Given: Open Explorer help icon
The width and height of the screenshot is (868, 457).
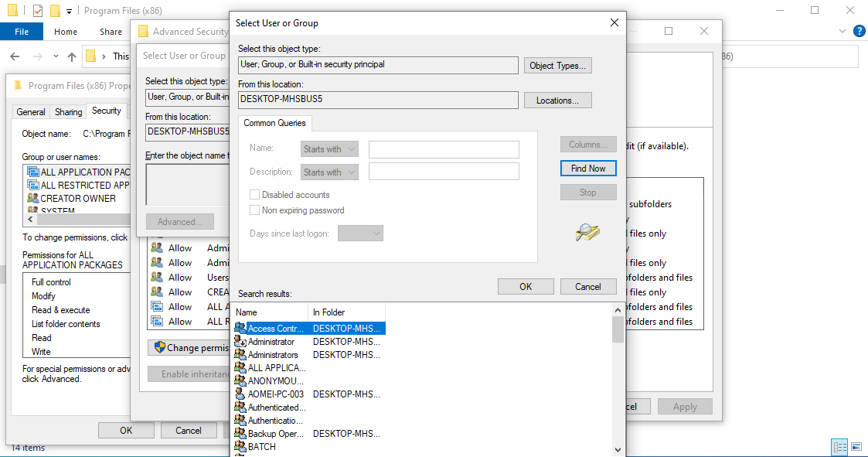Looking at the screenshot, I should pos(859,31).
